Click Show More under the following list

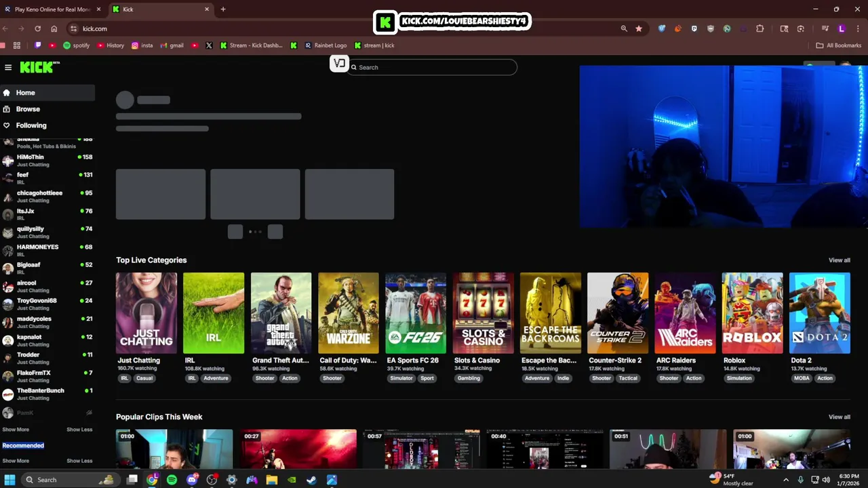click(x=16, y=429)
